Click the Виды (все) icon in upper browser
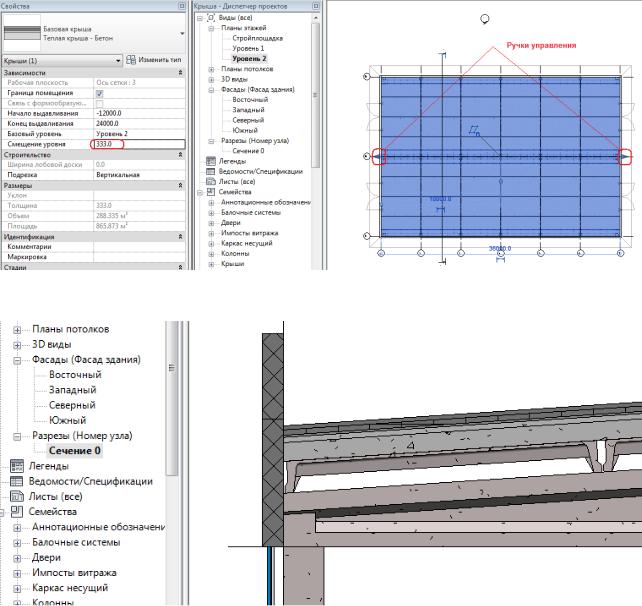The width and height of the screenshot is (642, 606). pyautogui.click(x=211, y=18)
